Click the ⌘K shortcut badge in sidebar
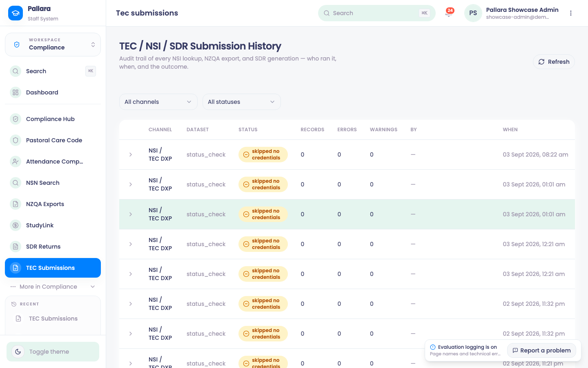 coord(91,71)
